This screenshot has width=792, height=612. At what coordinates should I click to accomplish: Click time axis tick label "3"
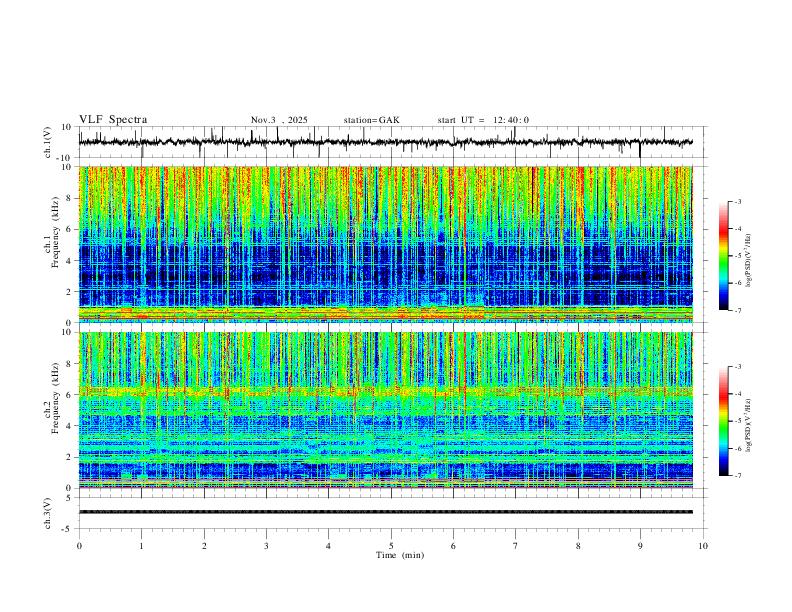266,546
